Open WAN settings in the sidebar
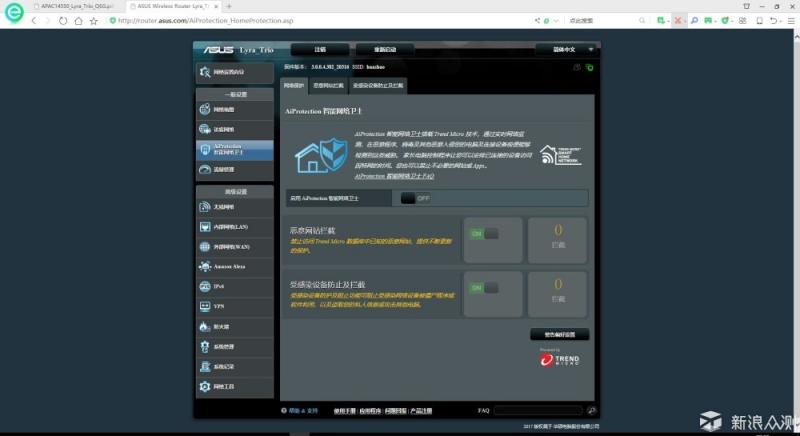The height and width of the screenshot is (436, 800). [235, 246]
